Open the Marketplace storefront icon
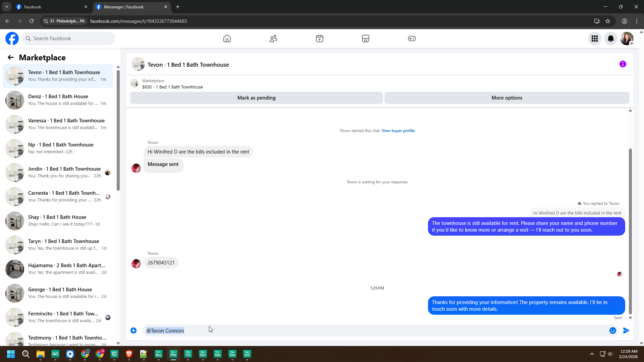The image size is (644, 362). coord(366,39)
